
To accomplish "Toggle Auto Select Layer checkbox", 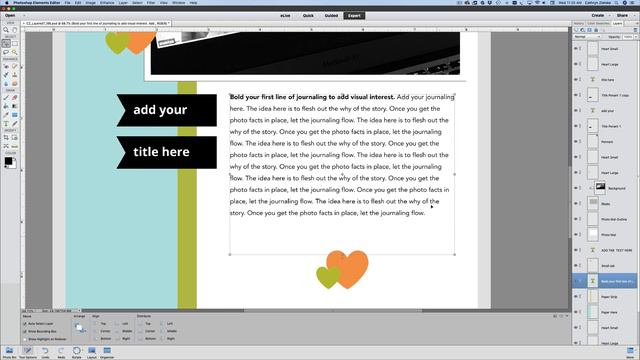I will [x=25, y=324].
